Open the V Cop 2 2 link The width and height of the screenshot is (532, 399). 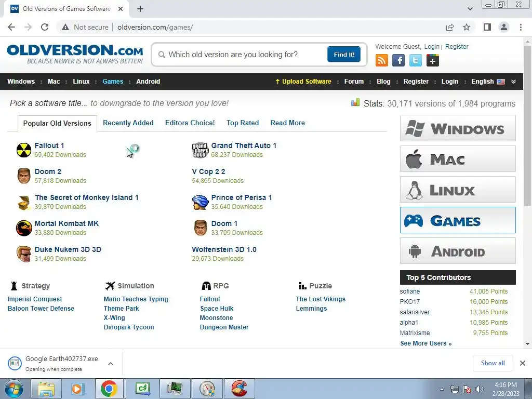point(209,171)
